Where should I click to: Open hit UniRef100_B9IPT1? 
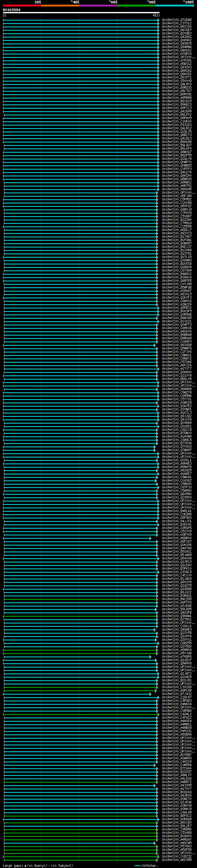coord(177,78)
